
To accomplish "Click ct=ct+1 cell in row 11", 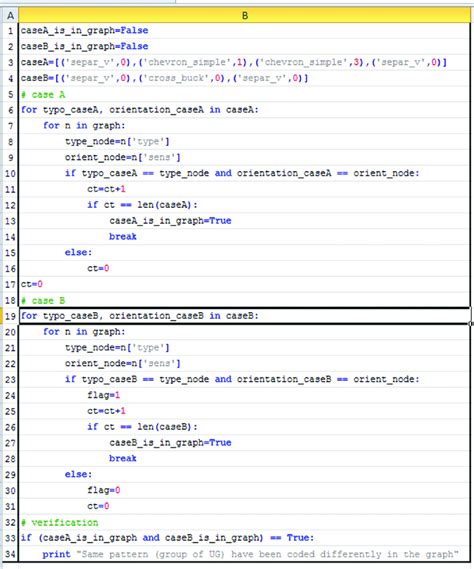I will [245, 189].
